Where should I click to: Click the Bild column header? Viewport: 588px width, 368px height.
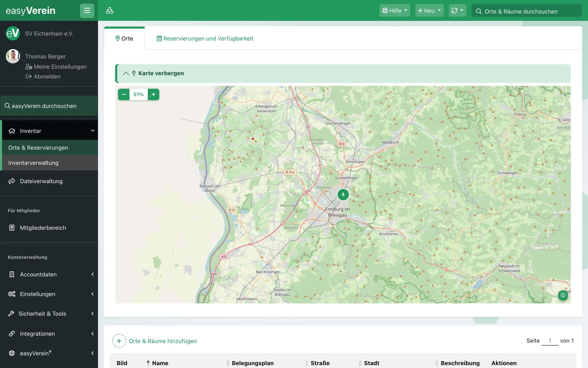click(122, 363)
